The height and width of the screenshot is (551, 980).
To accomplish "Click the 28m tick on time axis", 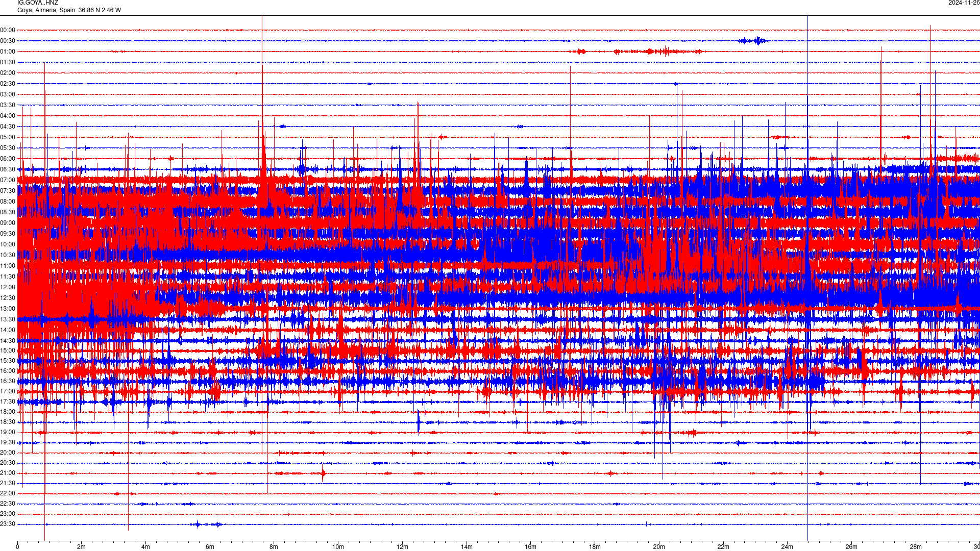I will [916, 547].
